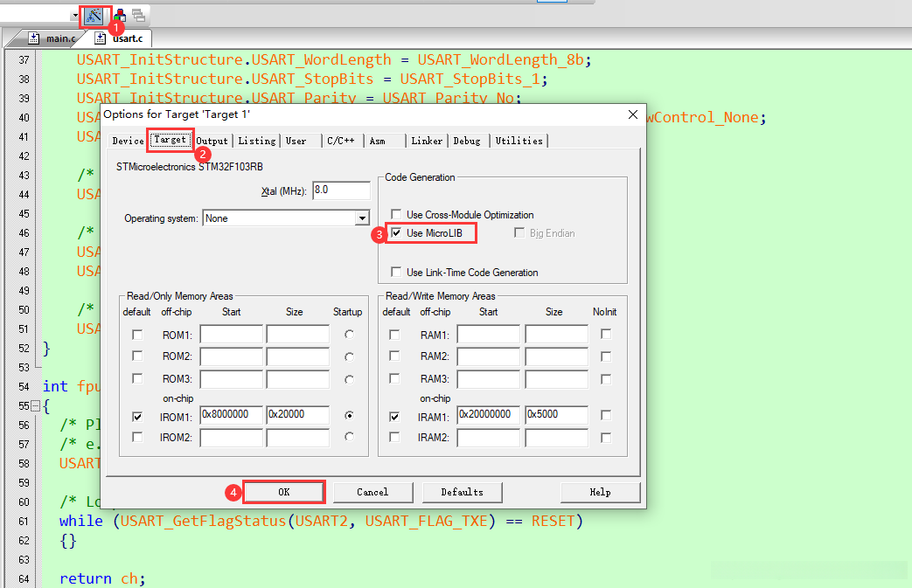
Task: Open the Target tab in options dialog
Action: pos(170,140)
